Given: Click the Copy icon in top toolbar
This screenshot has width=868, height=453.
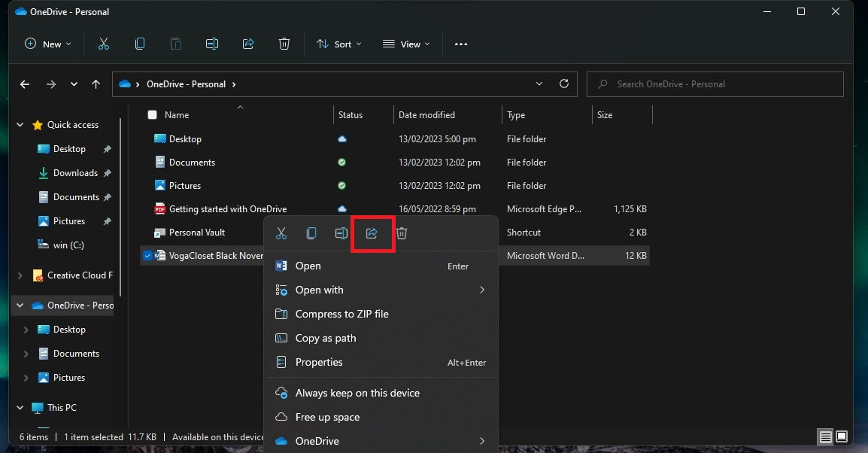Looking at the screenshot, I should 140,44.
